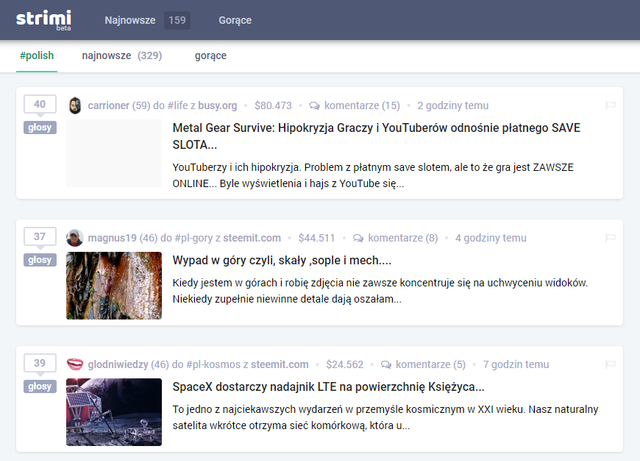Open carrioner (59) author profile link

119,105
